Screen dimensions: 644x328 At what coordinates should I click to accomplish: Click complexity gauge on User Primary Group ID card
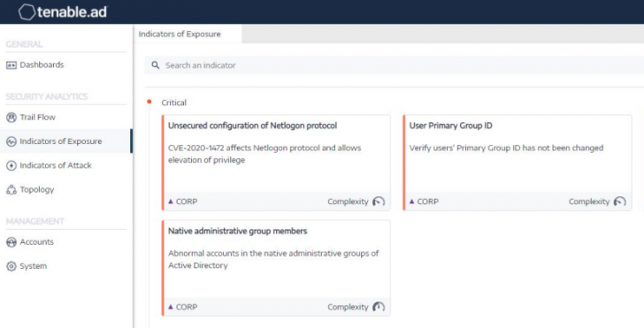point(620,202)
